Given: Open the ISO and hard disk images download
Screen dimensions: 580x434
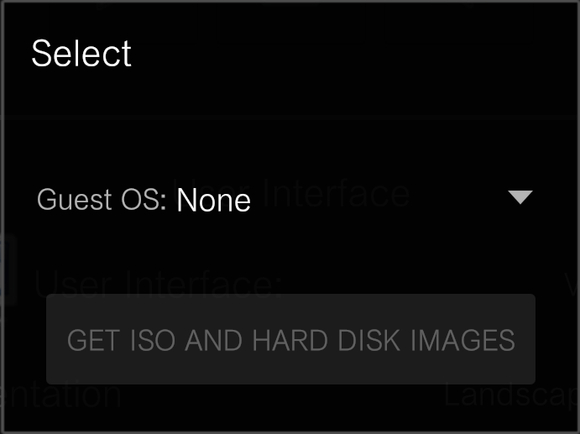Looking at the screenshot, I should 291,339.
